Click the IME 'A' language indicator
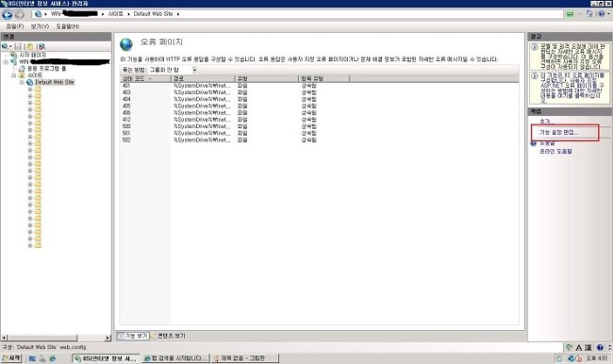 coord(579,347)
